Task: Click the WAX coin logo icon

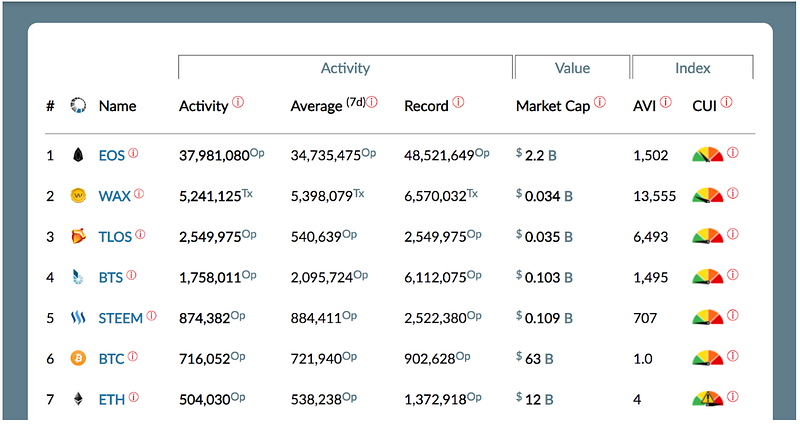Action: pyautogui.click(x=77, y=196)
